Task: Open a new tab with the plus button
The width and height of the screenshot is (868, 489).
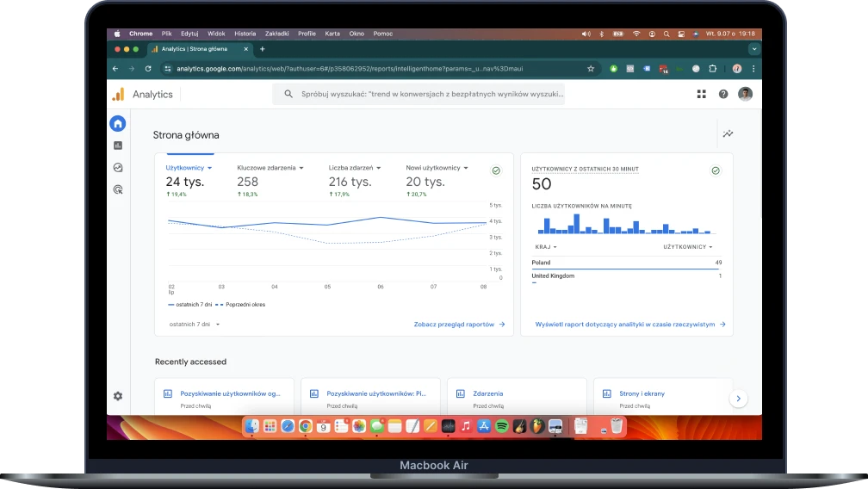Action: pos(263,49)
